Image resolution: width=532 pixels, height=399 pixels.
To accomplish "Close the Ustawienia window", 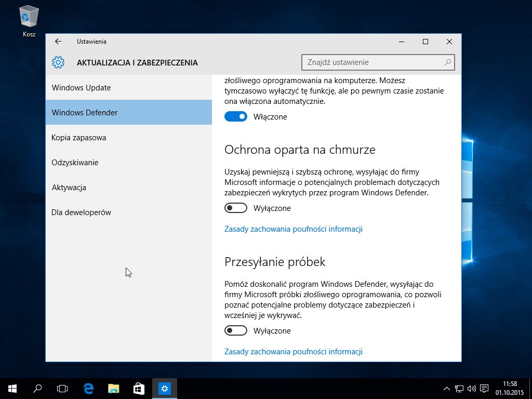I will pyautogui.click(x=449, y=42).
